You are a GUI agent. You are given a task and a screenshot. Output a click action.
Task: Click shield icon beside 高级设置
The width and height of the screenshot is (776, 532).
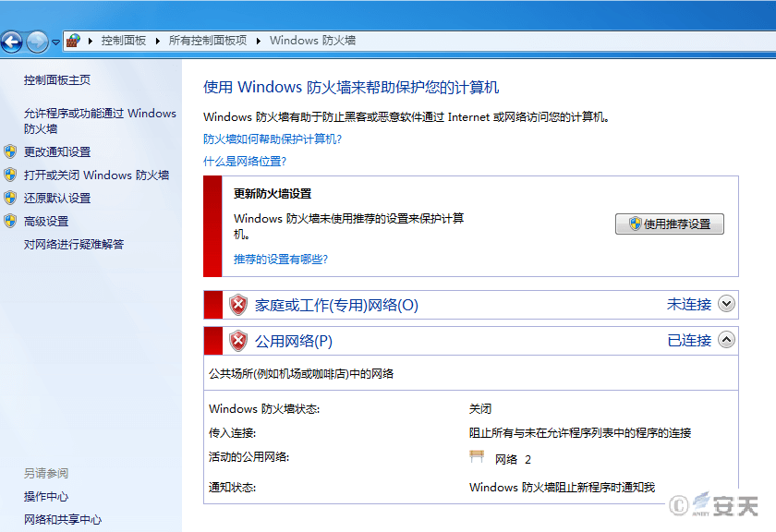pyautogui.click(x=10, y=221)
